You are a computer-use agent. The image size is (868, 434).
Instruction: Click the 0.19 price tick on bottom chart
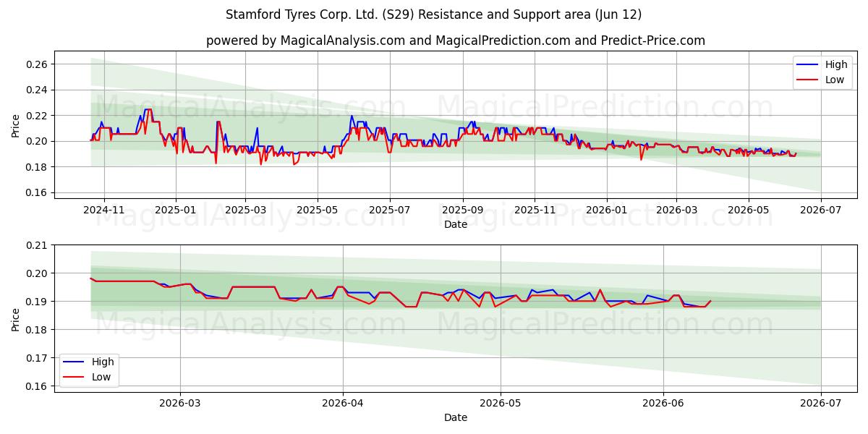(x=38, y=302)
